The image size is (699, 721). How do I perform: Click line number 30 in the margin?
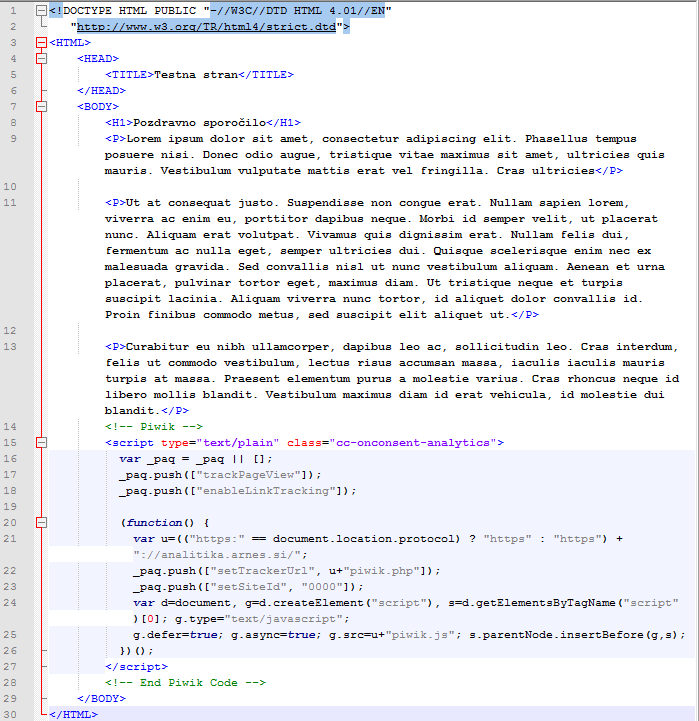click(10, 715)
